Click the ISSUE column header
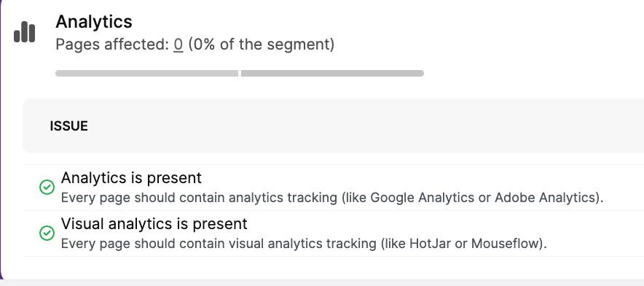This screenshot has height=286, width=644. click(x=69, y=126)
